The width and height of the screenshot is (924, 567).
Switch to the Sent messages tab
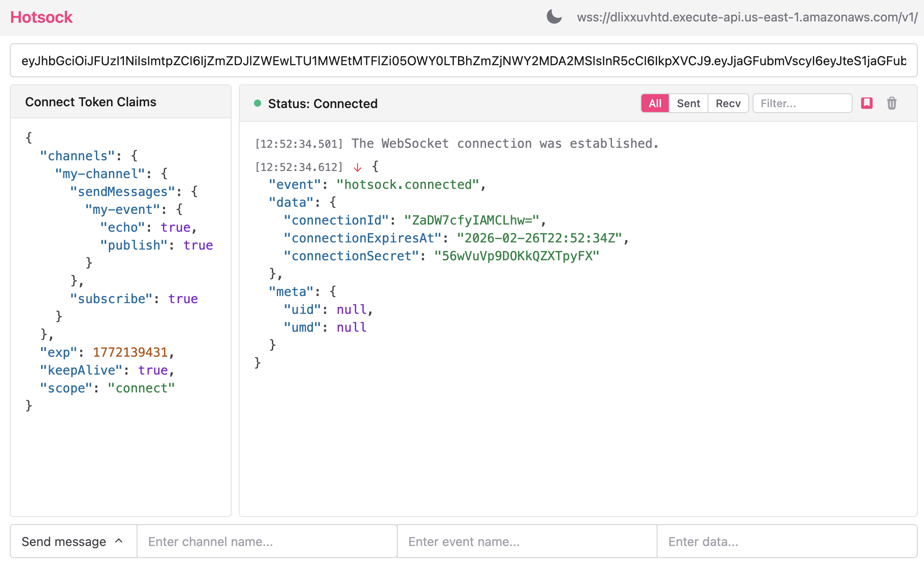click(x=688, y=103)
